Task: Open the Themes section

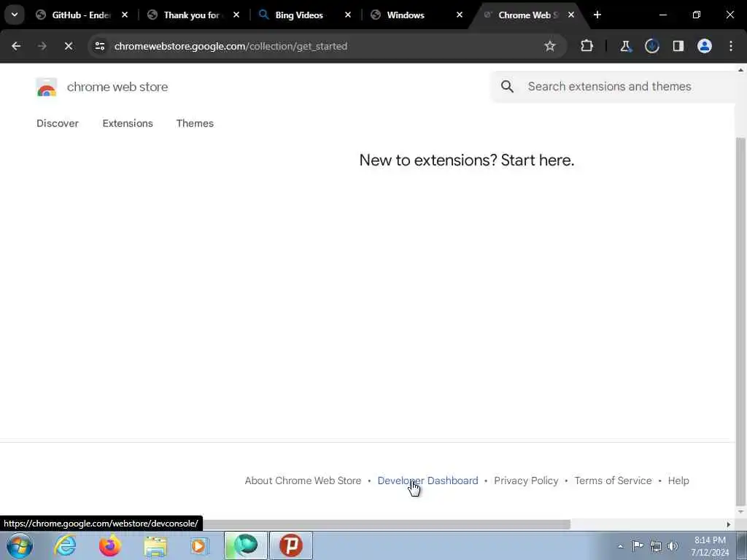Action: 195,123
